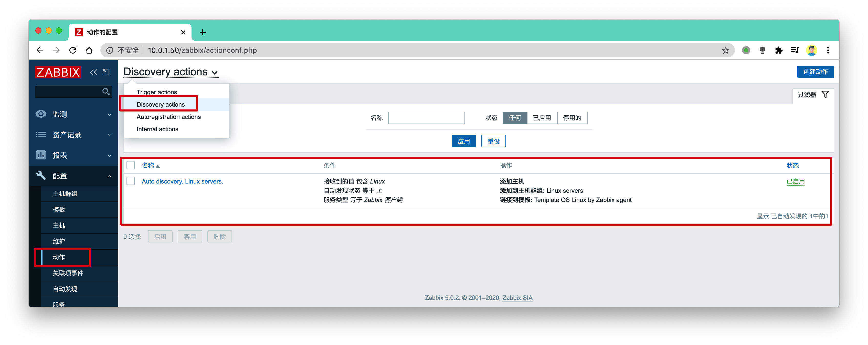Select 停用的 status filter
The width and height of the screenshot is (868, 345).
pos(572,118)
